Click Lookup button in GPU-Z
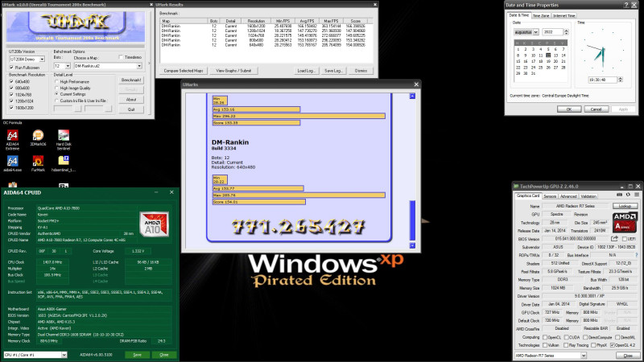Viewport: 644px width, 362px height. click(625, 206)
